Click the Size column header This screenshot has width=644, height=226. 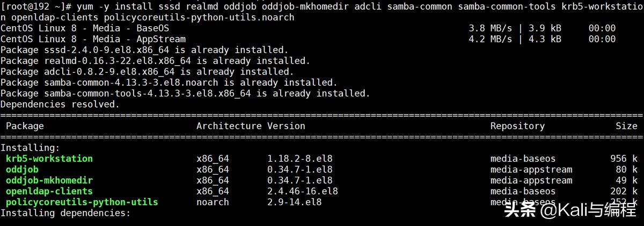click(626, 126)
